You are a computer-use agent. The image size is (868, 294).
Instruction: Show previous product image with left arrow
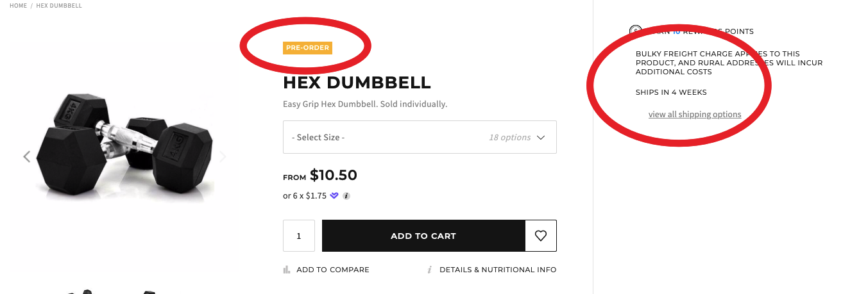pos(27,157)
